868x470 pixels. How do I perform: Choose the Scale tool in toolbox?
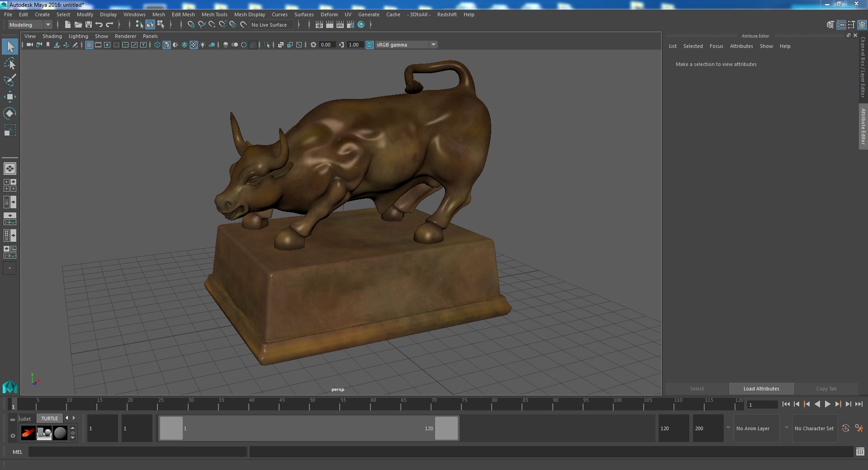10,130
